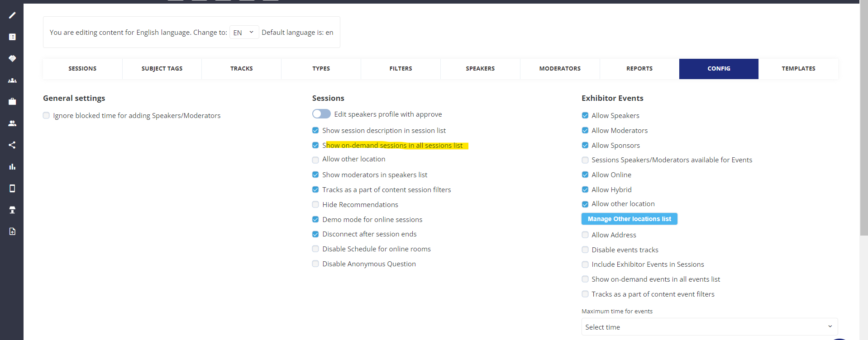Click the mobile phone icon in sidebar
Viewport: 868px width, 340px height.
12,189
